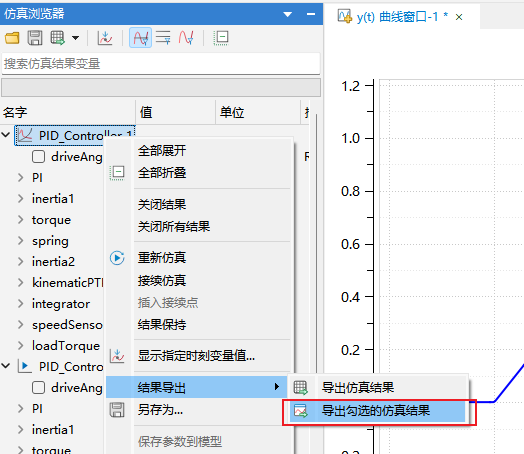524x454 pixels.
Task: Expand the inertia2 node
Action: [21, 262]
